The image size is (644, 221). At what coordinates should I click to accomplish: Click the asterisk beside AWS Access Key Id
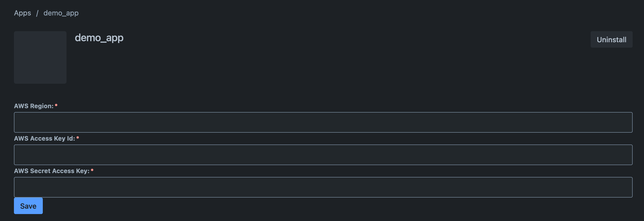pyautogui.click(x=78, y=138)
